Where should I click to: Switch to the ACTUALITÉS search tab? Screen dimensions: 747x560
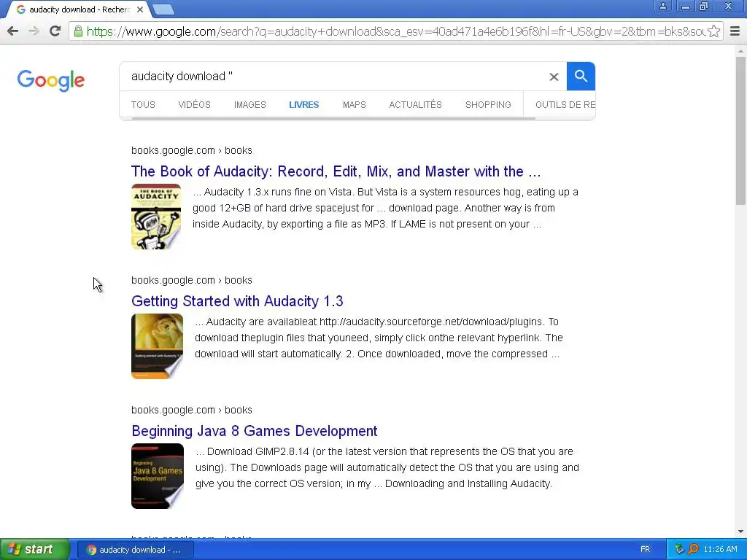(x=415, y=105)
